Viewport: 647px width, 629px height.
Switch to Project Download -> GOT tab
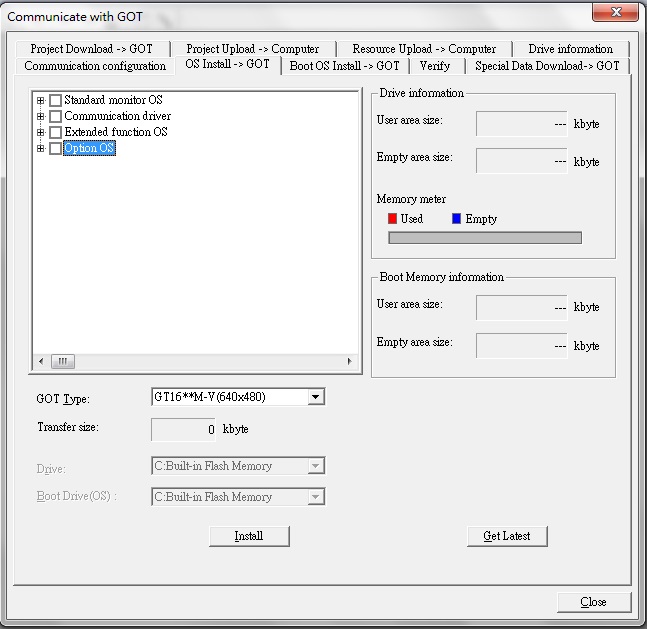(91, 49)
